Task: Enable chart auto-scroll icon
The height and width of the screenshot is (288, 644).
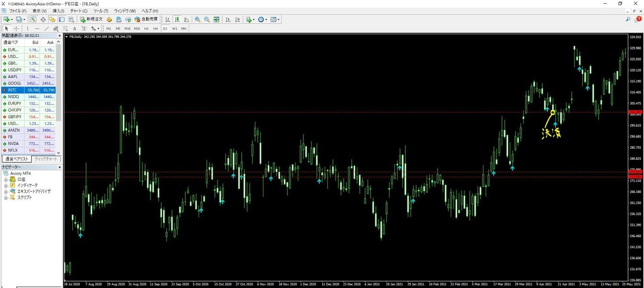Action: [x=228, y=20]
